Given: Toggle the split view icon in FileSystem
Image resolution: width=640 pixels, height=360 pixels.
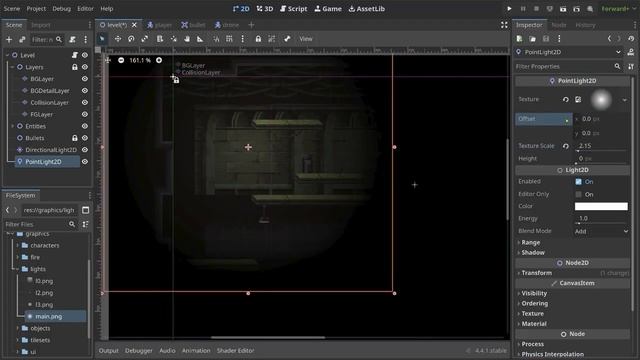Looking at the screenshot, I should click(85, 210).
